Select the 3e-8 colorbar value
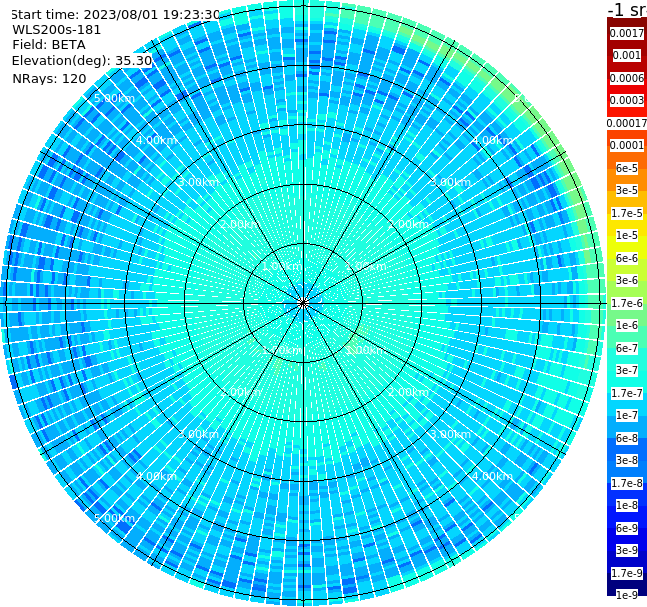 (x=627, y=460)
